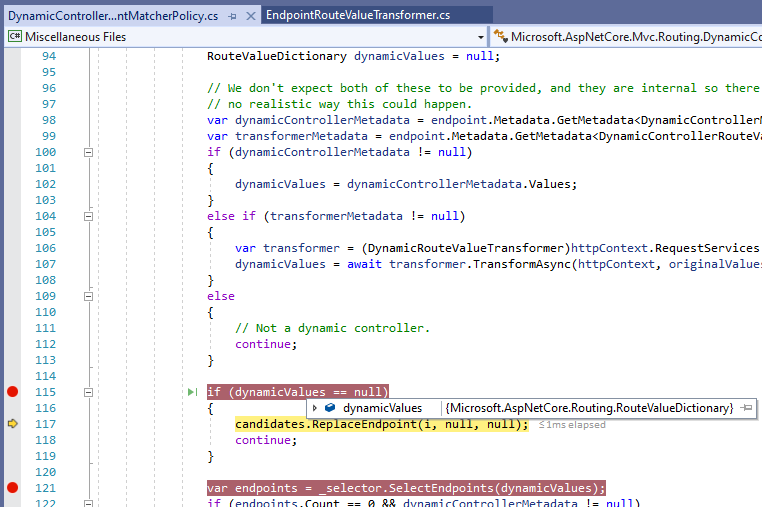Open the Miscellaneous Files project dropdown

click(480, 37)
